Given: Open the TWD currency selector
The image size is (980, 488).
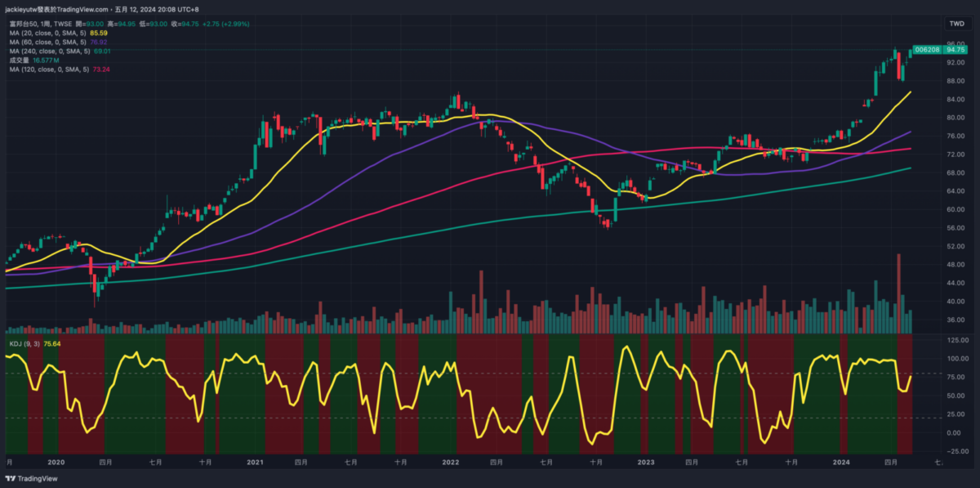Looking at the screenshot, I should (956, 23).
